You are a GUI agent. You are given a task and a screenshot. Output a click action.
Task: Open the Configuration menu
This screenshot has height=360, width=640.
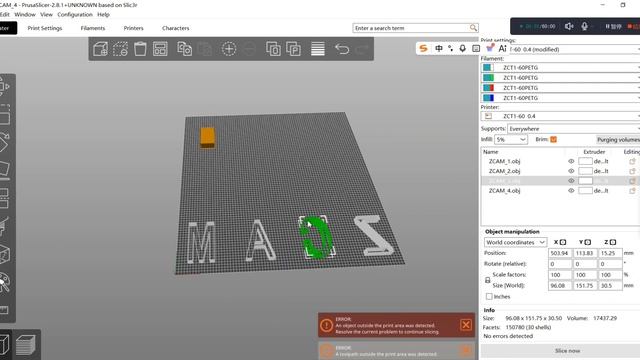pyautogui.click(x=75, y=14)
